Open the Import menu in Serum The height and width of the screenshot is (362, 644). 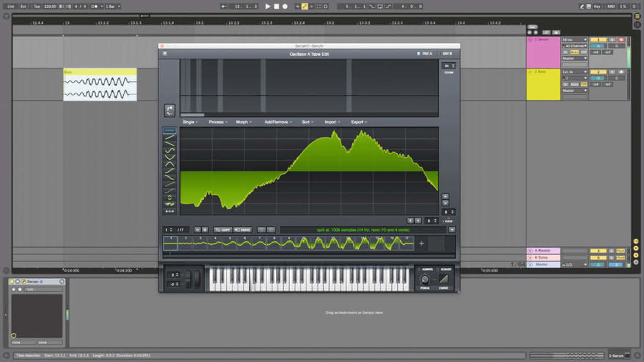(x=332, y=122)
